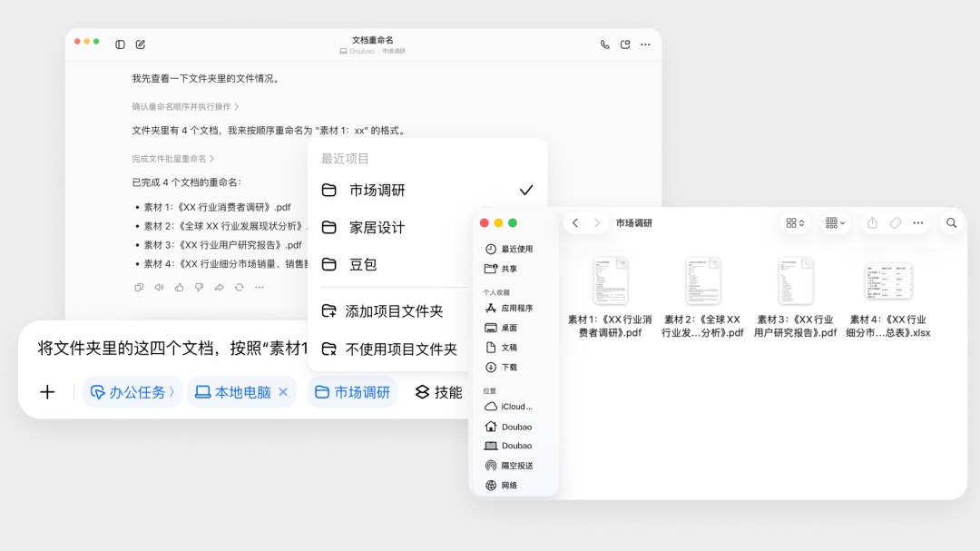Open Finder icon view switcher dropdown
The height and width of the screenshot is (551, 980).
pyautogui.click(x=795, y=222)
